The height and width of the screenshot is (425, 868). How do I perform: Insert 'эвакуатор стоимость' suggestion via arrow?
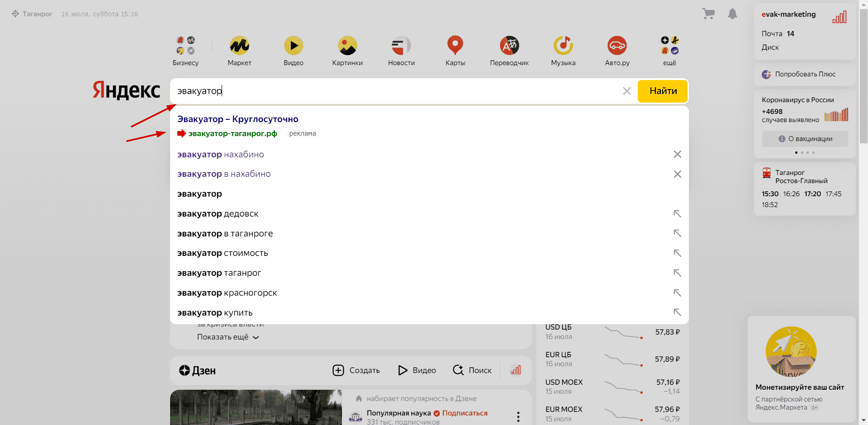click(x=677, y=253)
